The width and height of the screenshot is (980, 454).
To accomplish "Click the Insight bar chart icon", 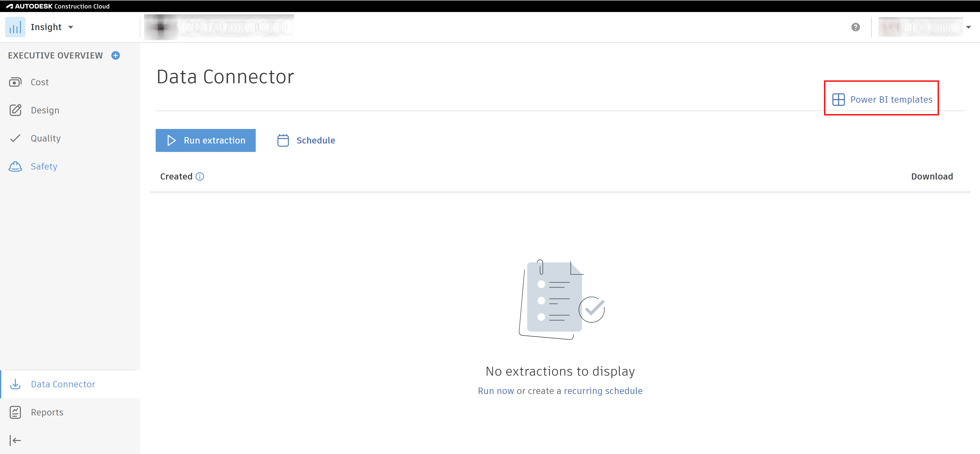I will tap(15, 27).
